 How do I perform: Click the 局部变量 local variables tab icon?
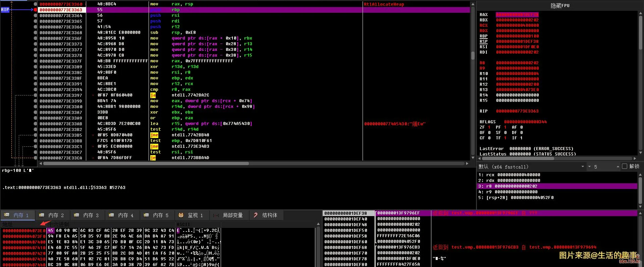(x=216, y=215)
